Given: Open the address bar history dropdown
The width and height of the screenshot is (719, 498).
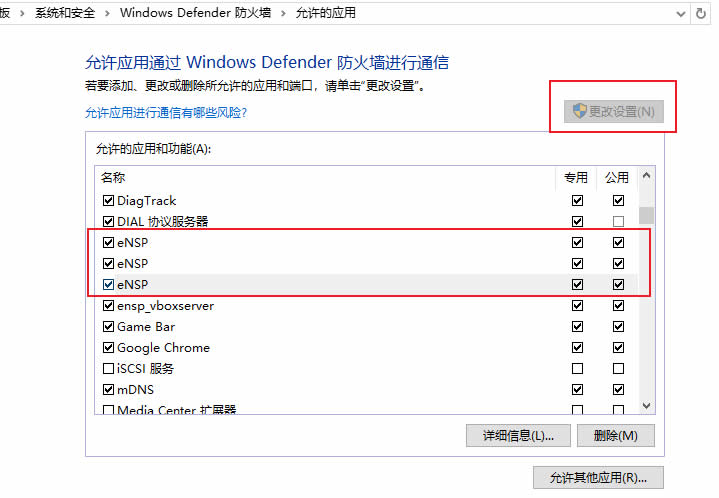Looking at the screenshot, I should click(681, 14).
